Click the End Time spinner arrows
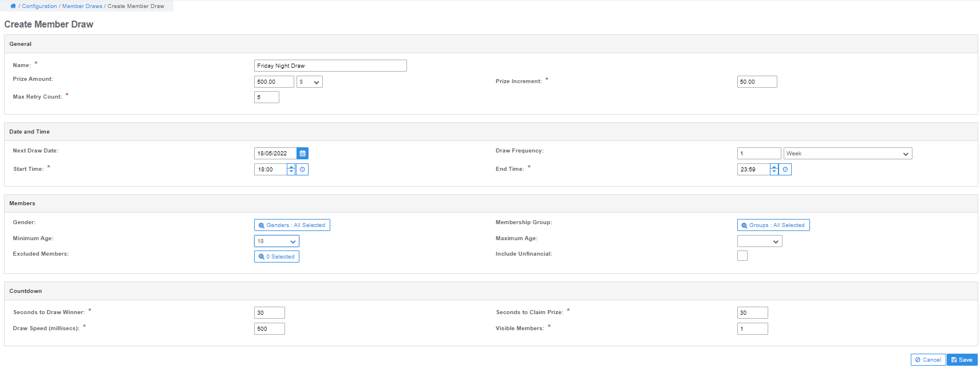The height and width of the screenshot is (372, 980). pyautogui.click(x=774, y=170)
